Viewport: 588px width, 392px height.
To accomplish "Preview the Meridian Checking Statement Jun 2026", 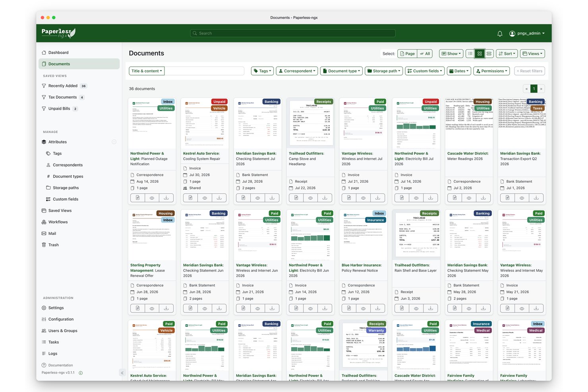I will click(x=205, y=308).
